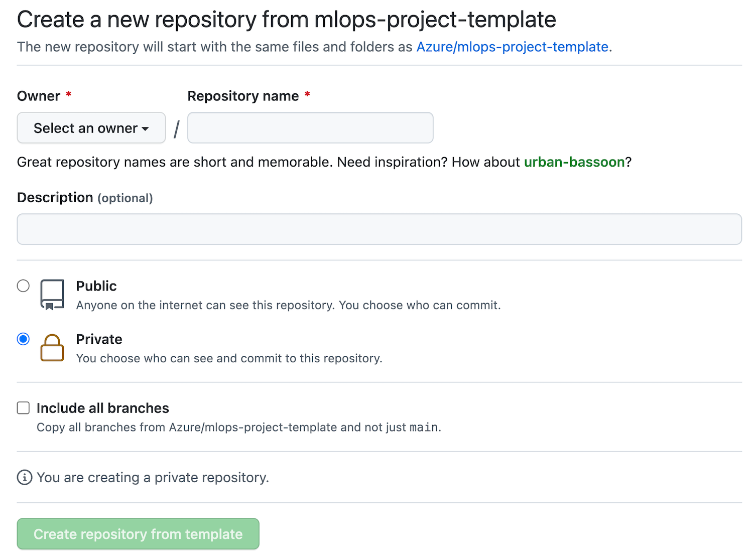Open the Select an owner dropdown
Viewport: 753px width, 560px height.
point(91,128)
